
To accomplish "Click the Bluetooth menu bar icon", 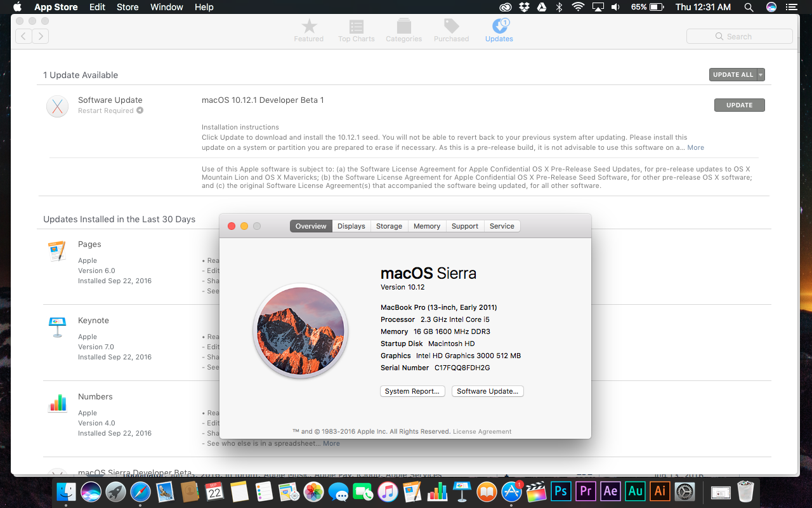I will point(560,7).
